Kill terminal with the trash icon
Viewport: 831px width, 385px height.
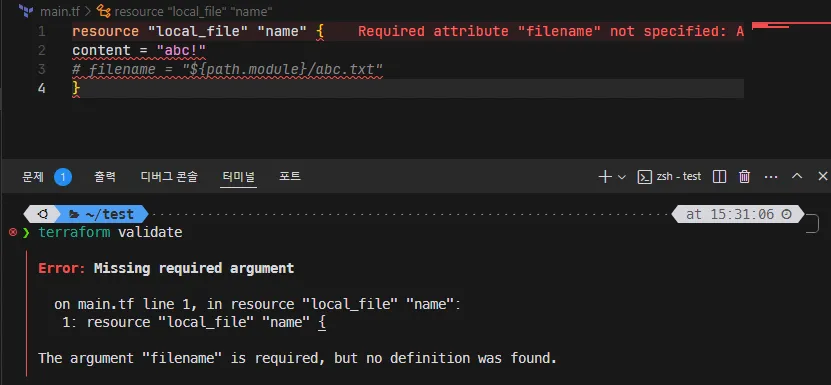pyautogui.click(x=745, y=177)
